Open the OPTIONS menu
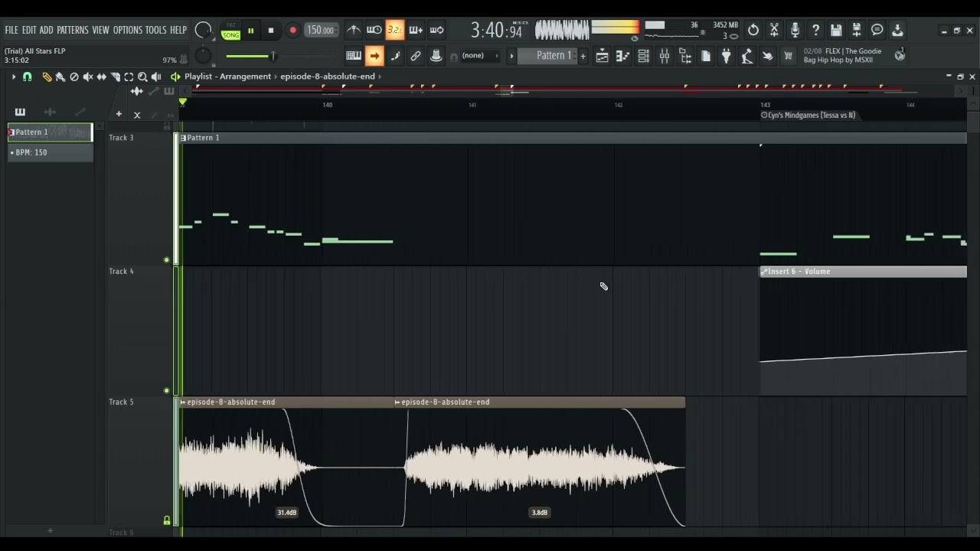The width and height of the screenshot is (980, 551). tap(127, 30)
